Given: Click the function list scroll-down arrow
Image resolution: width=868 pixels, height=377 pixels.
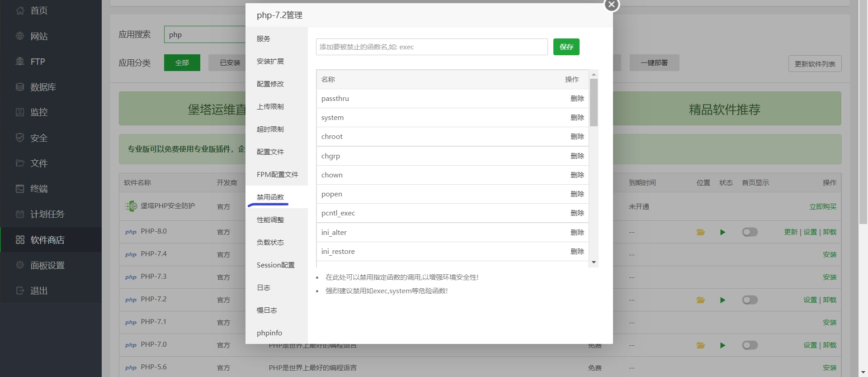Looking at the screenshot, I should [x=594, y=262].
